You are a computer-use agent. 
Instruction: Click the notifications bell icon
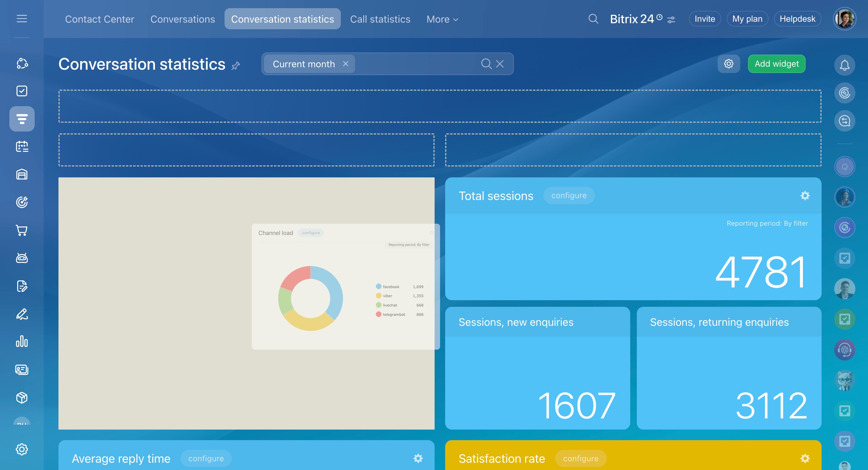(x=844, y=65)
